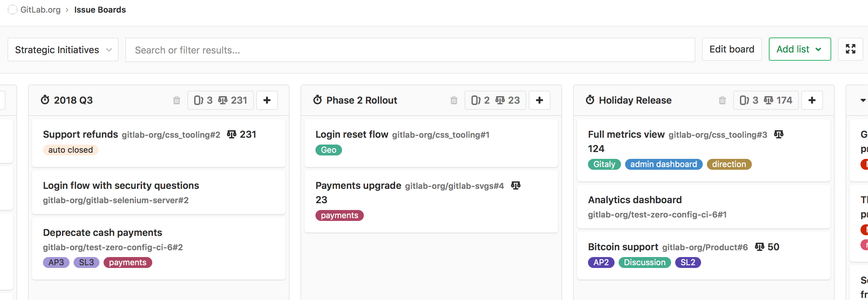Screen dimensions: 868x300
Task: Expand the Add list dropdown
Action: pos(799,49)
